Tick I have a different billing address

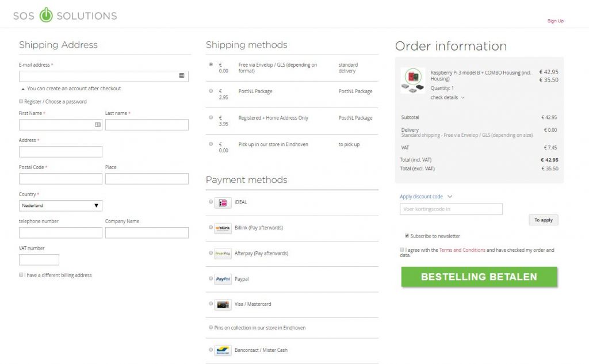click(21, 275)
